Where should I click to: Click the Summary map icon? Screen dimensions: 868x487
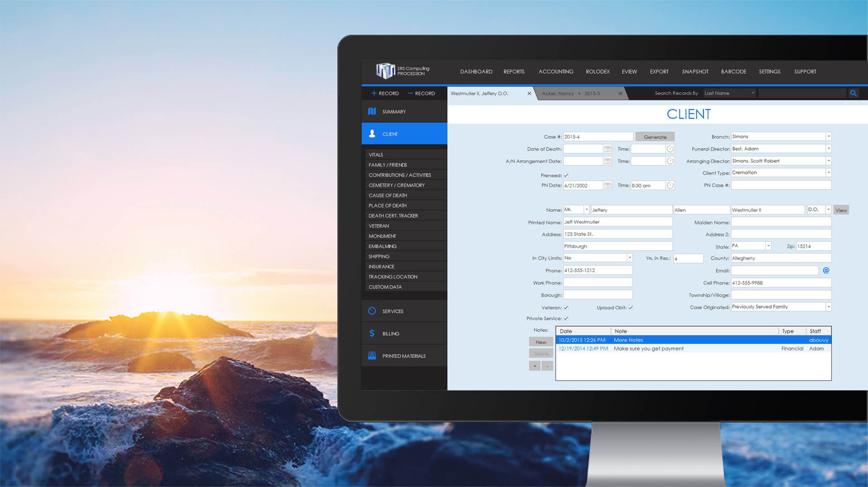click(372, 112)
